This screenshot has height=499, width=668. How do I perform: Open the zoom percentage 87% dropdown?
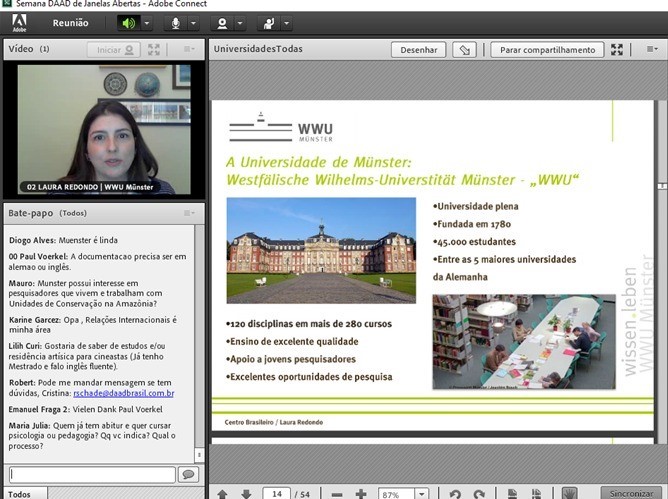coord(423,494)
